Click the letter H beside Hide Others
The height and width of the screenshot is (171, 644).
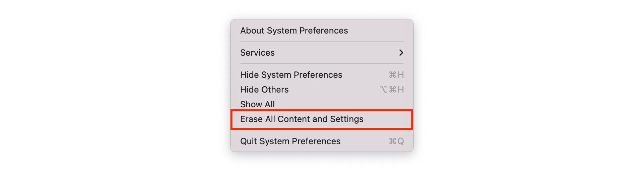pyautogui.click(x=400, y=90)
